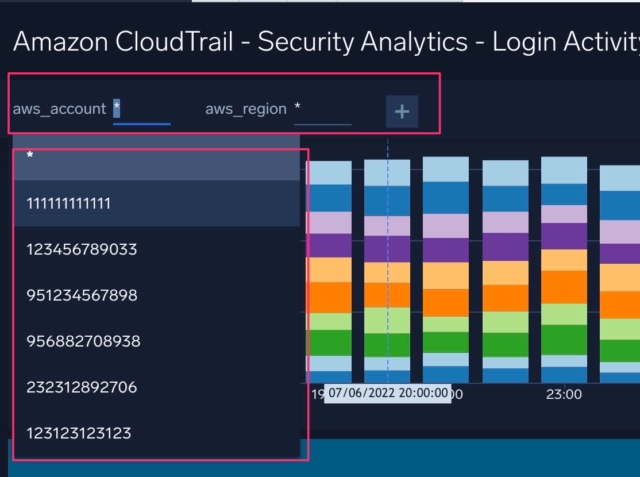640x477 pixels.
Task: Click the 07/06/2022 20:00:00 tooltip label
Action: tap(388, 393)
